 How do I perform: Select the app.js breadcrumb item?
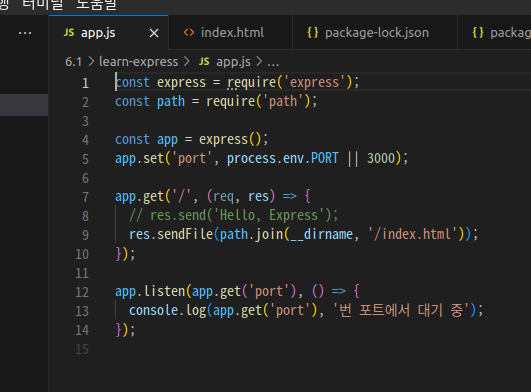pos(233,62)
